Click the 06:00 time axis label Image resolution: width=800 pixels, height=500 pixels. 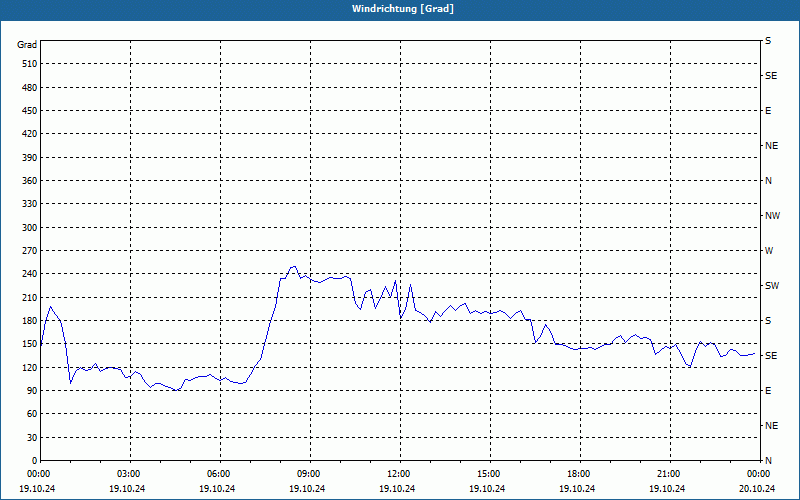220,474
